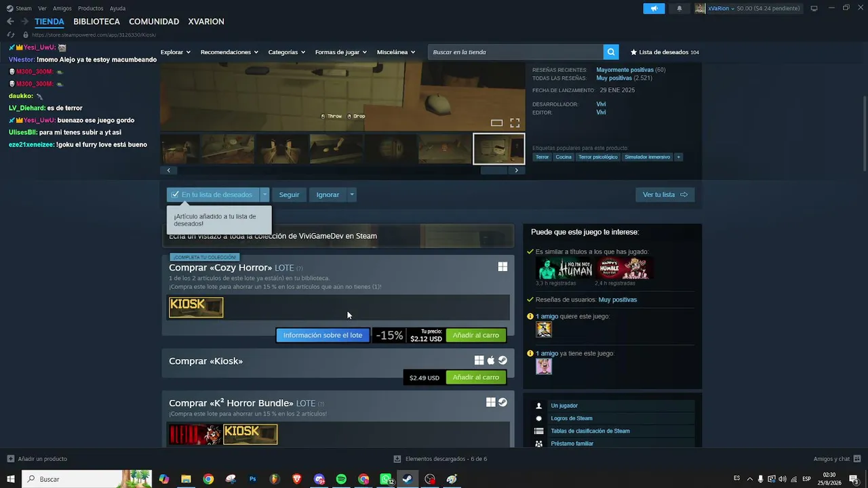The height and width of the screenshot is (488, 868).
Task: Enter fullscreen on the game screenshot
Action: [515, 123]
